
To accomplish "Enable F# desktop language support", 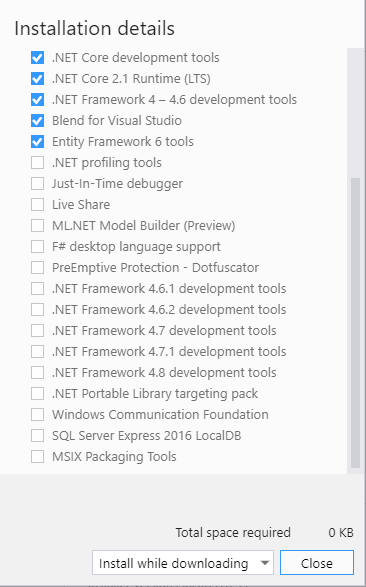I will pyautogui.click(x=37, y=247).
